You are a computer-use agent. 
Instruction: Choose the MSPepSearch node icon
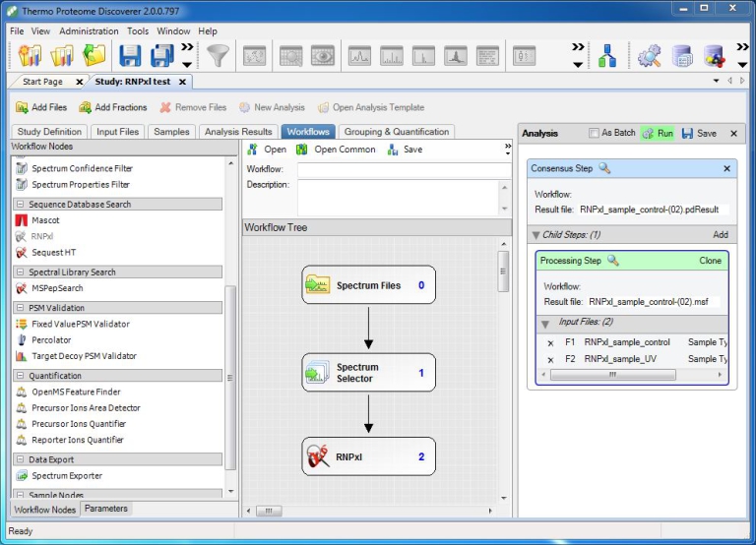(23, 288)
